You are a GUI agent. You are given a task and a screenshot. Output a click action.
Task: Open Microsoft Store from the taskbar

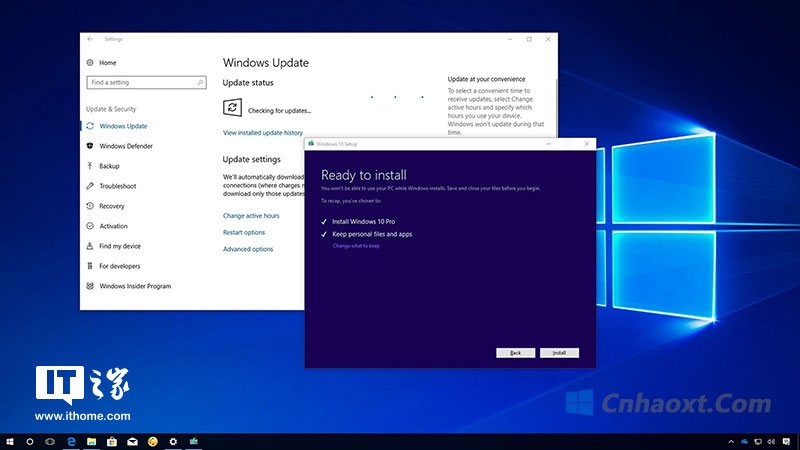coord(112,442)
